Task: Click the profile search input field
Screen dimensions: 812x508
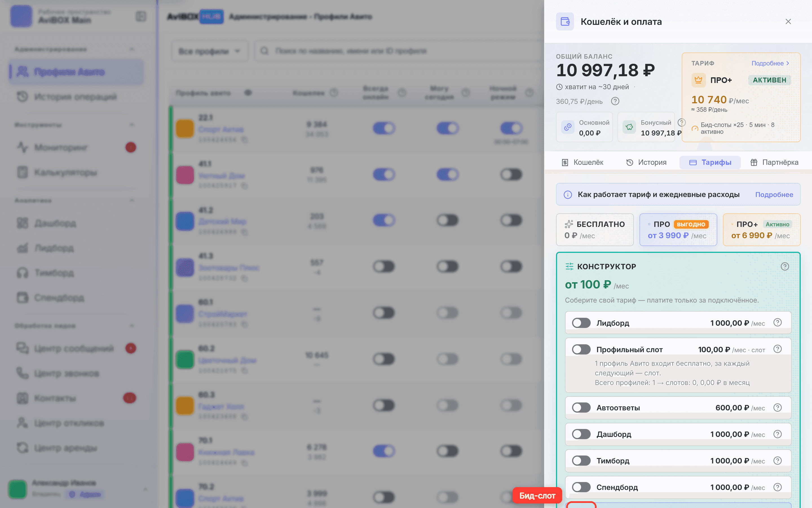Action: pos(399,51)
